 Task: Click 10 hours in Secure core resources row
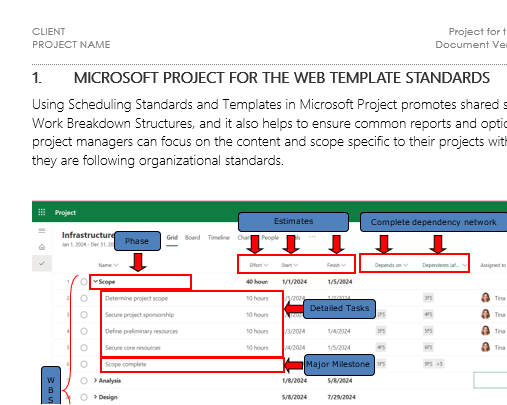tap(257, 348)
